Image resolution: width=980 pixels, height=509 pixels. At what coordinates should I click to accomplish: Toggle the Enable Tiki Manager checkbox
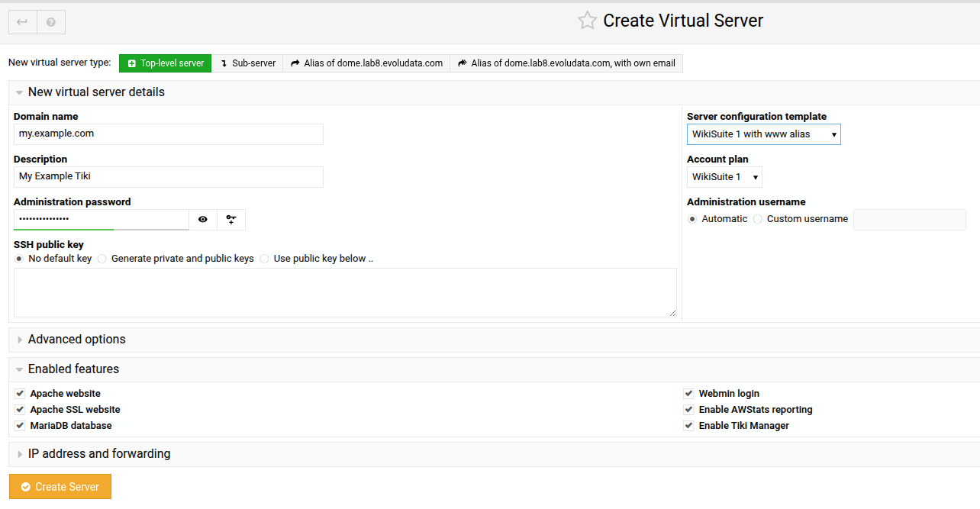[688, 426]
